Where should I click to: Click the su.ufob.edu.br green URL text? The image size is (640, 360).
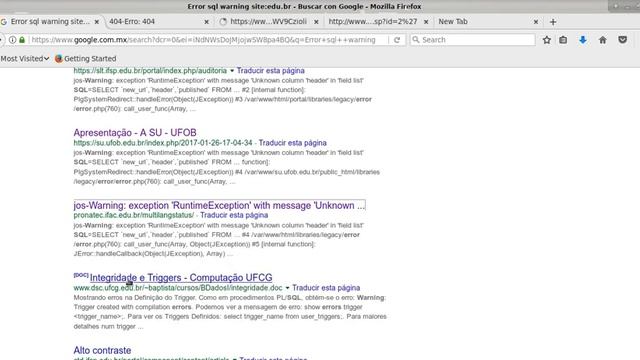click(x=163, y=143)
